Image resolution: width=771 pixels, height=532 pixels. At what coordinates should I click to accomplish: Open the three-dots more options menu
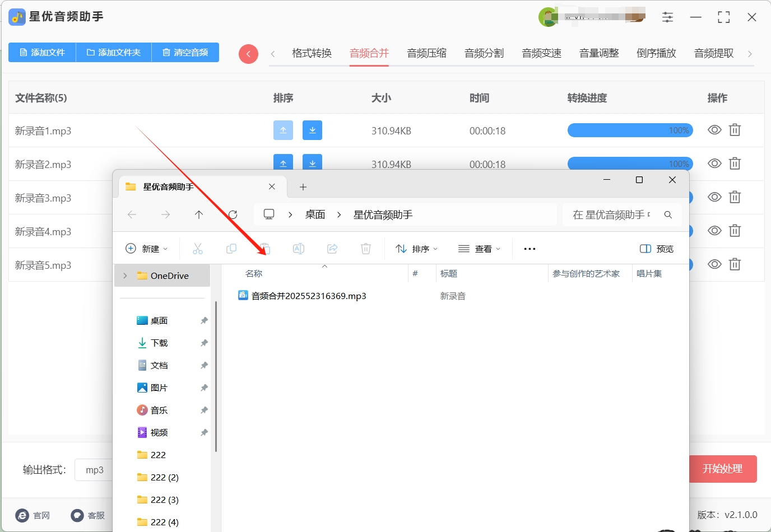(x=530, y=249)
